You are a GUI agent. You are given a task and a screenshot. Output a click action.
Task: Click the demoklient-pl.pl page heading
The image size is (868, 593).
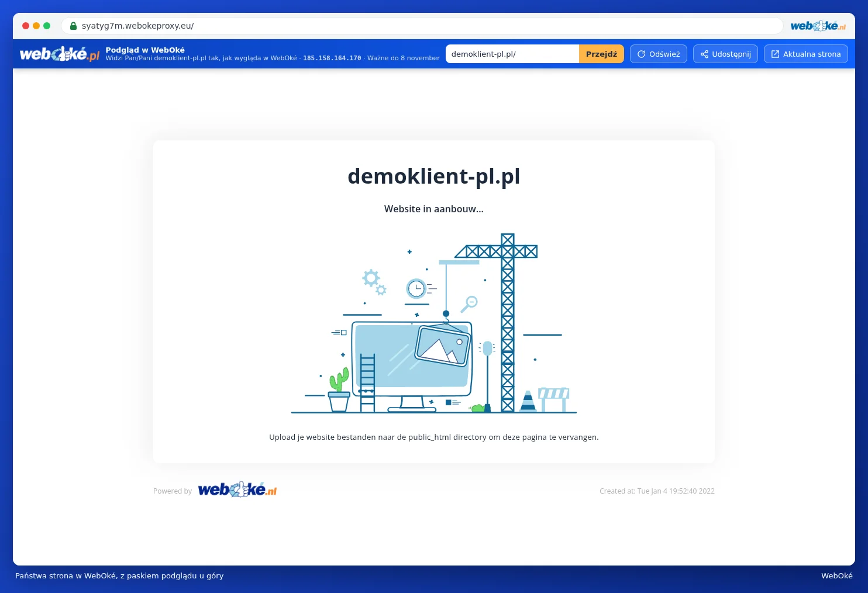point(434,176)
